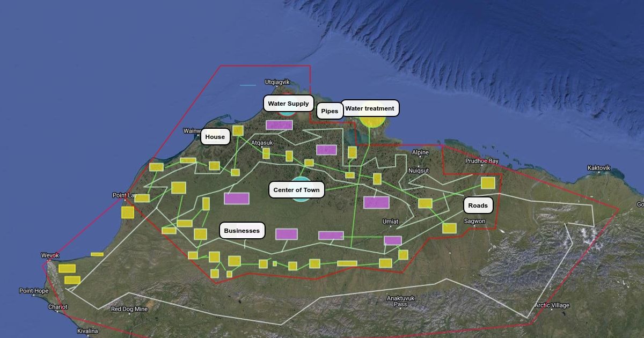Open the Businesses label
Image resolution: width=644 pixels, height=338 pixels.
[x=242, y=231]
